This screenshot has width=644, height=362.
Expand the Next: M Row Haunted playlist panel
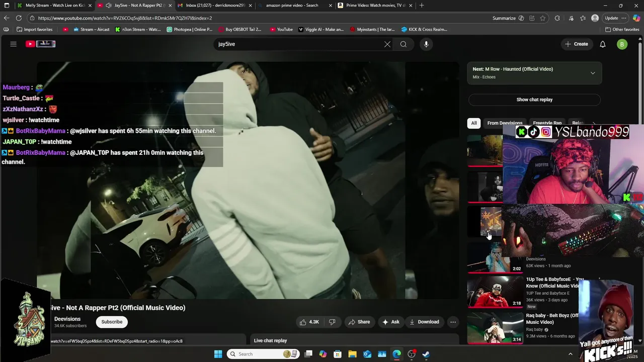point(593,73)
